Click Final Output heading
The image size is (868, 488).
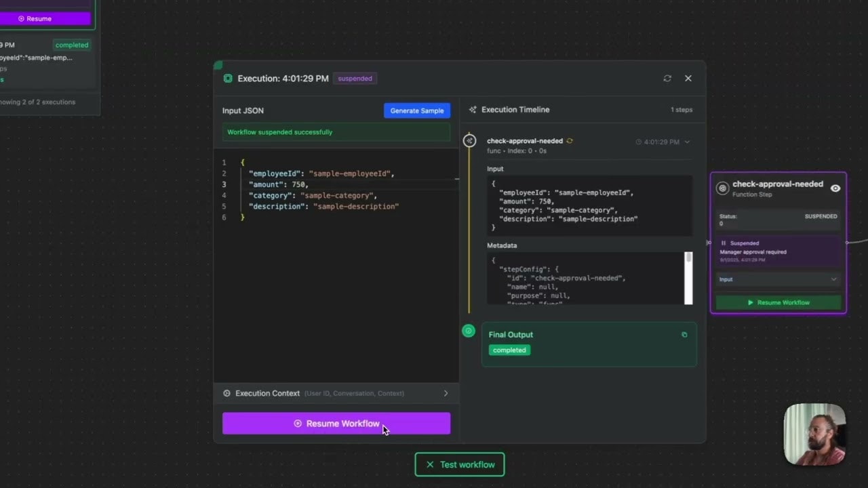[x=511, y=335]
